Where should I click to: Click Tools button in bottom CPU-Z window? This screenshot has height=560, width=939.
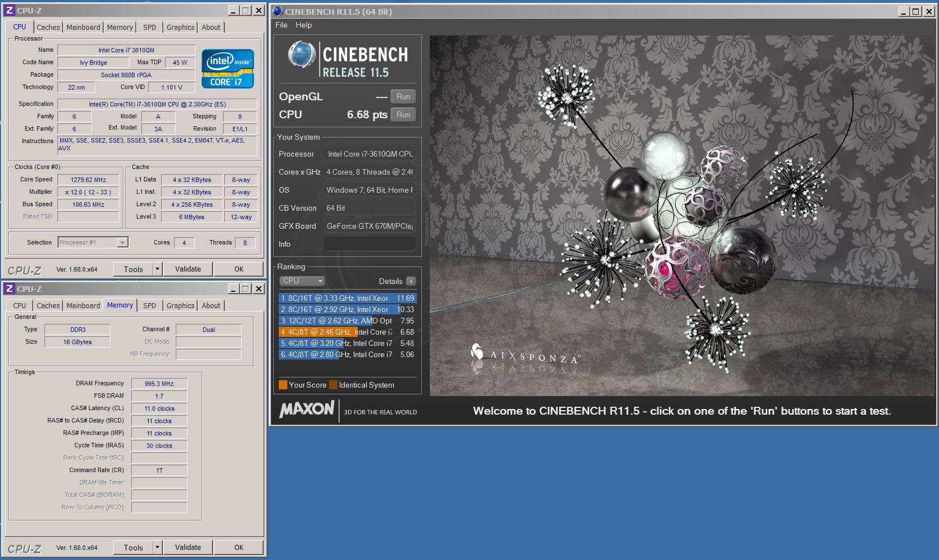click(x=133, y=548)
